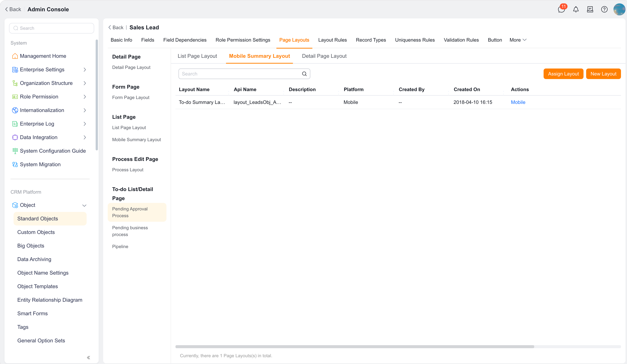This screenshot has height=364, width=627.
Task: Click the magnifier icon in layout search
Action: 304,74
